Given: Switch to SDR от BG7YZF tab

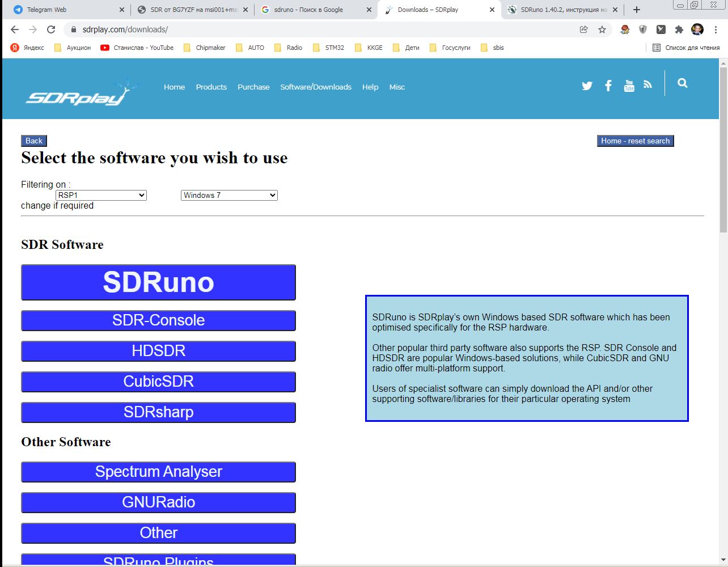Looking at the screenshot, I should 193,10.
